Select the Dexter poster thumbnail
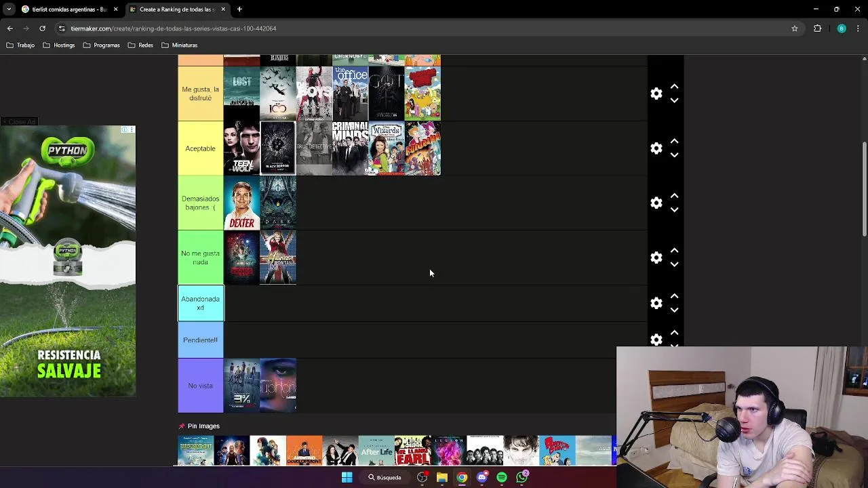This screenshot has height=488, width=868. [x=241, y=203]
